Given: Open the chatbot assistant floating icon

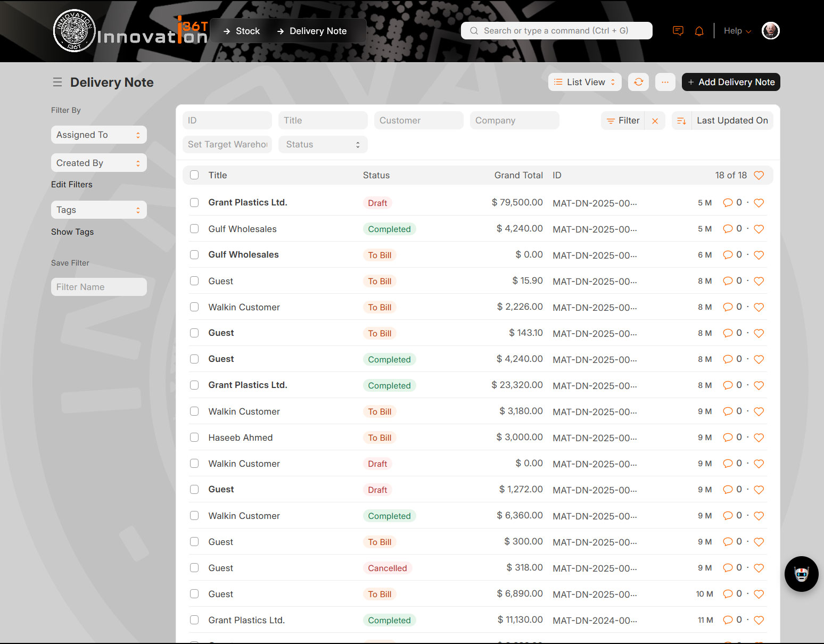Looking at the screenshot, I should 801,574.
